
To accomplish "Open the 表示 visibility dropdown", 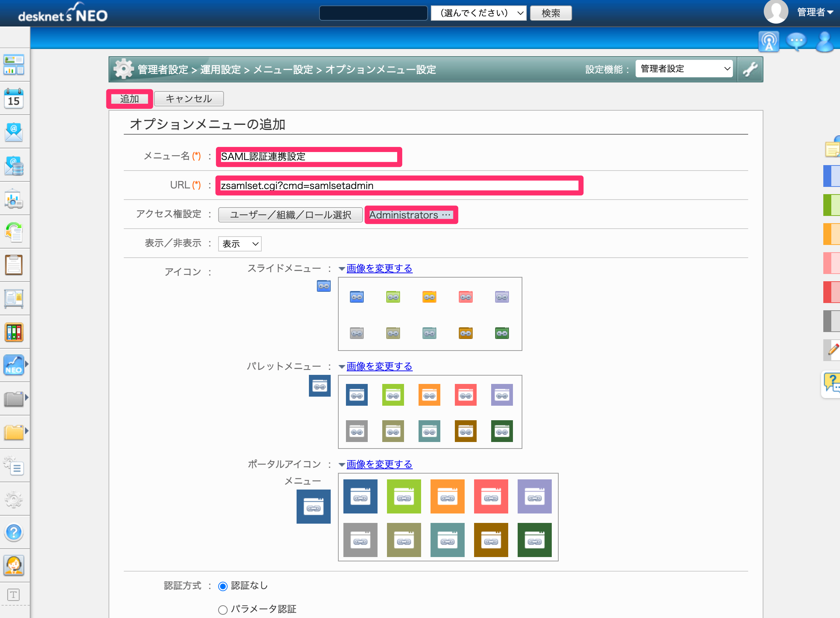I will pos(240,244).
